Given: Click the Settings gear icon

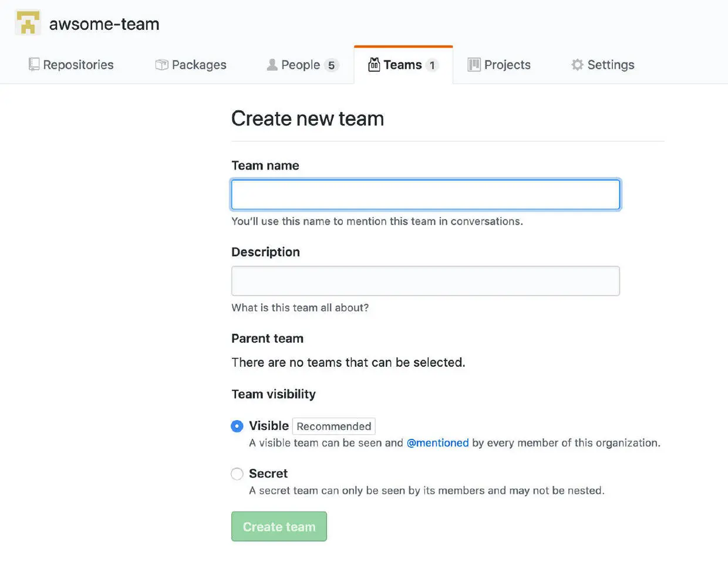Looking at the screenshot, I should tap(577, 65).
